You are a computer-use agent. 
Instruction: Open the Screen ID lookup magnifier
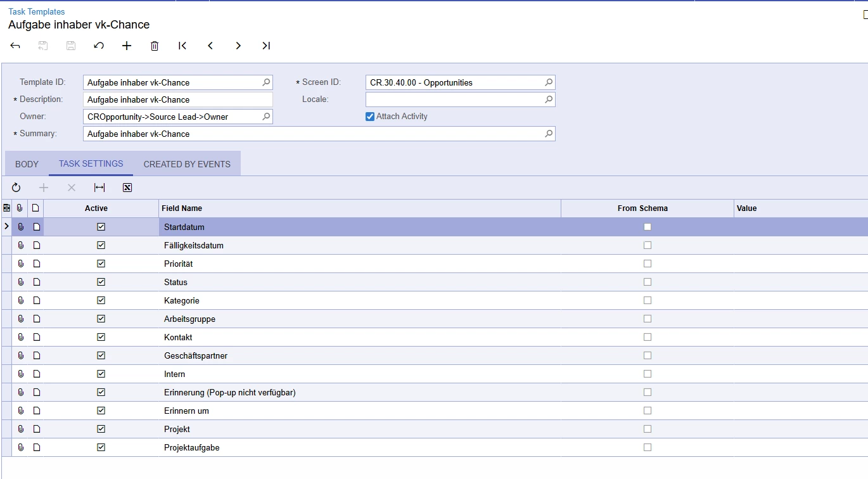click(549, 82)
